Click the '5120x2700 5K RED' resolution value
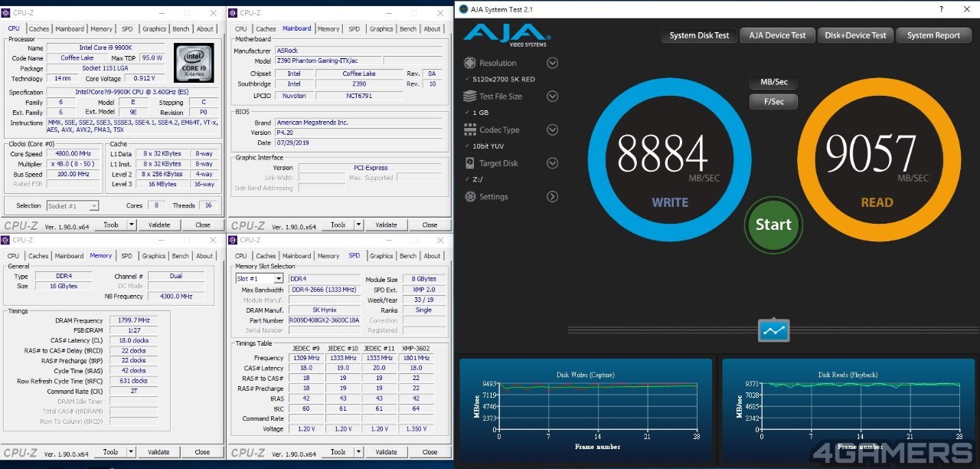Screen dimensions: 980x469 point(504,79)
